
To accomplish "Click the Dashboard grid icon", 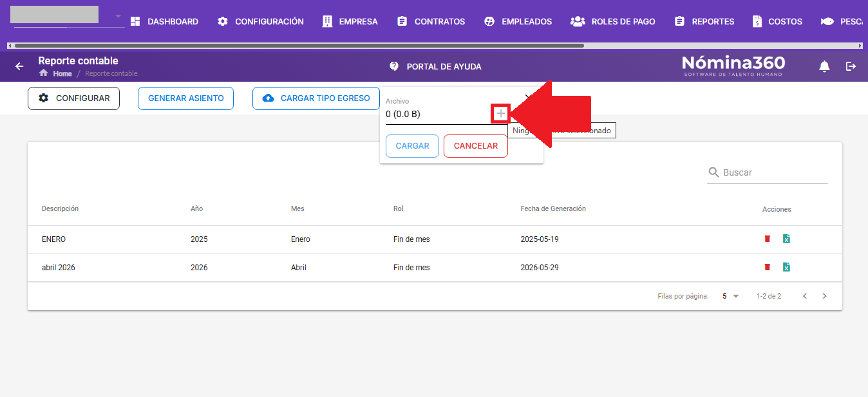I will click(x=135, y=21).
